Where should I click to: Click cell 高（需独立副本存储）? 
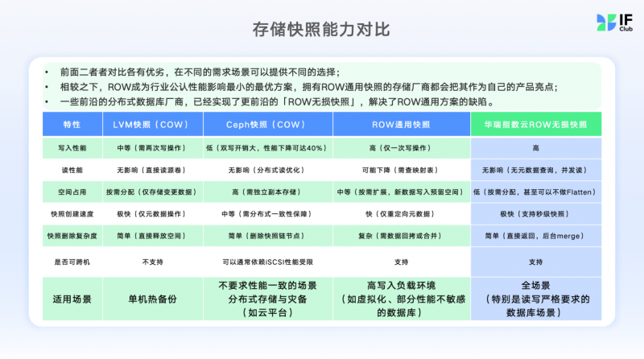268,192
